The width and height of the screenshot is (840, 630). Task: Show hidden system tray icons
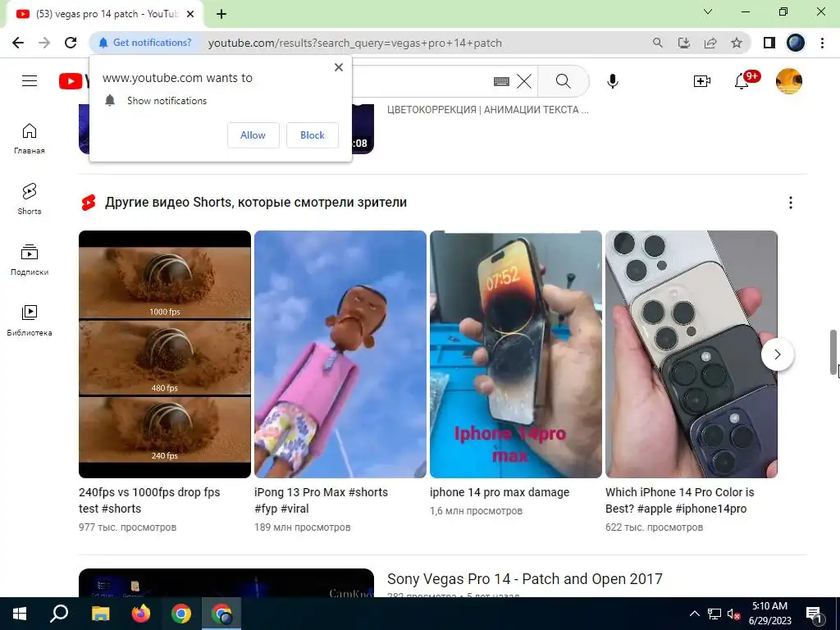coord(694,614)
